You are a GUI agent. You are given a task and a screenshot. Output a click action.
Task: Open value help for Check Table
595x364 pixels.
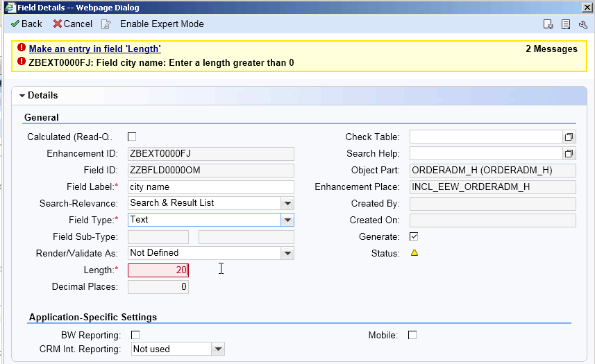569,137
